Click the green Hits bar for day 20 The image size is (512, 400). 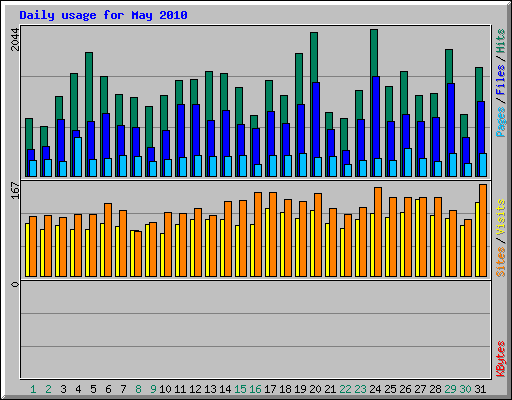click(x=314, y=57)
